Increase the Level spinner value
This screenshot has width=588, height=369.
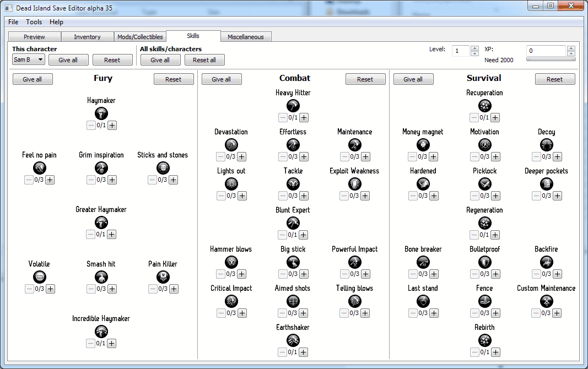point(474,48)
